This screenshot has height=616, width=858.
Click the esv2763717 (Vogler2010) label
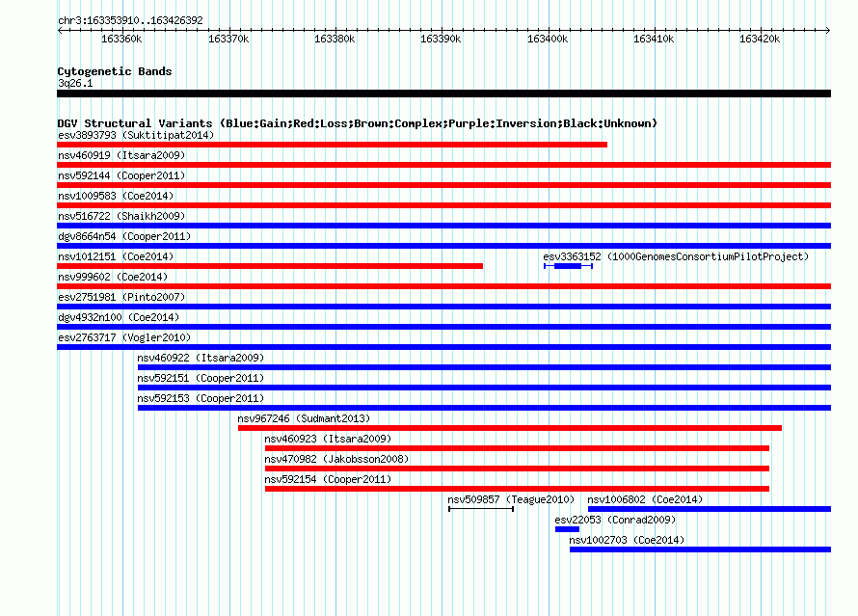[x=124, y=337]
